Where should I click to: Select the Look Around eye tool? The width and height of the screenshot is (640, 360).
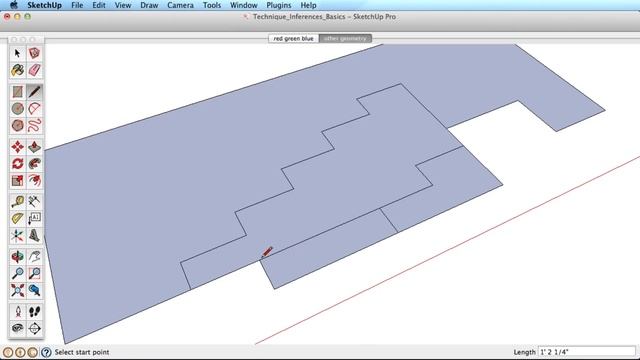click(x=17, y=329)
